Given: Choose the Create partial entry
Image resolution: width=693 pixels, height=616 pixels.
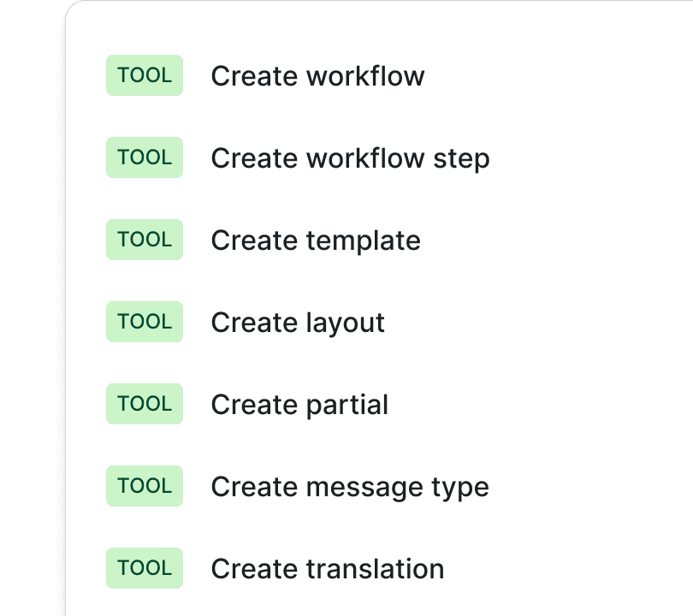Looking at the screenshot, I should tap(299, 404).
